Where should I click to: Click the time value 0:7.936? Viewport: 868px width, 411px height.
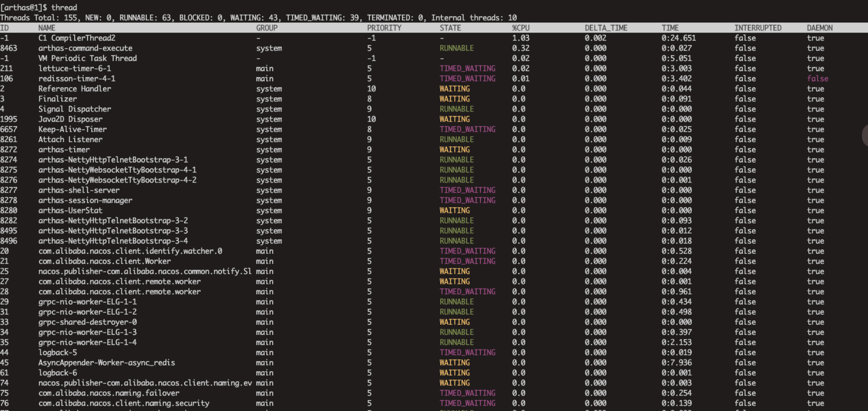point(676,362)
